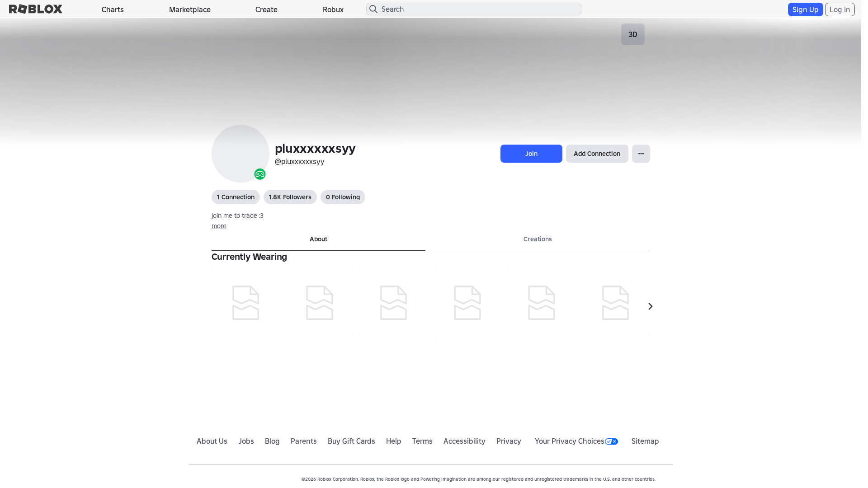Open the Charts menu

coord(113,9)
